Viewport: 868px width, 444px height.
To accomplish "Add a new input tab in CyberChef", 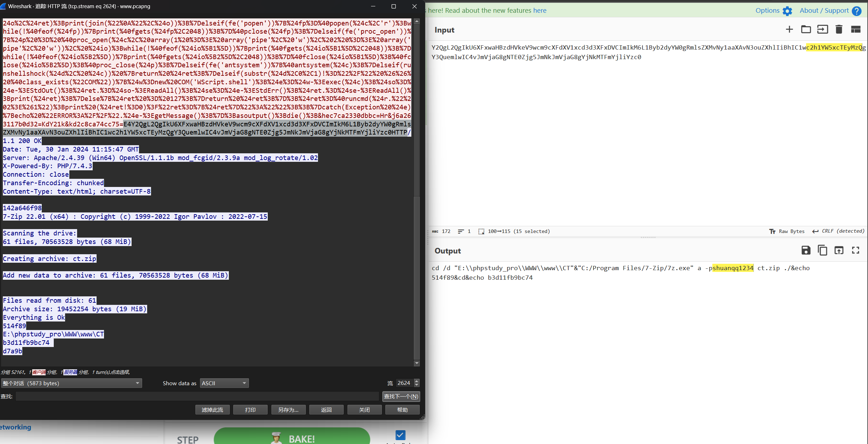I will pos(789,29).
